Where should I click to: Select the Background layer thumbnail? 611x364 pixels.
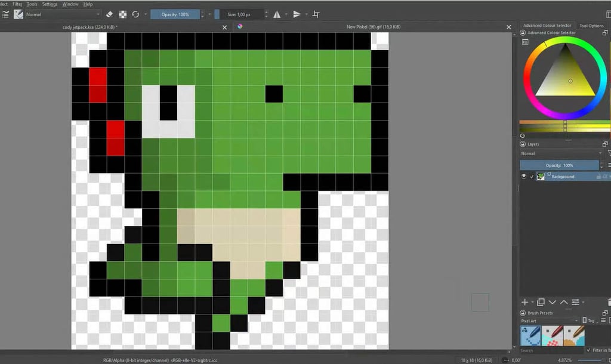(x=541, y=177)
